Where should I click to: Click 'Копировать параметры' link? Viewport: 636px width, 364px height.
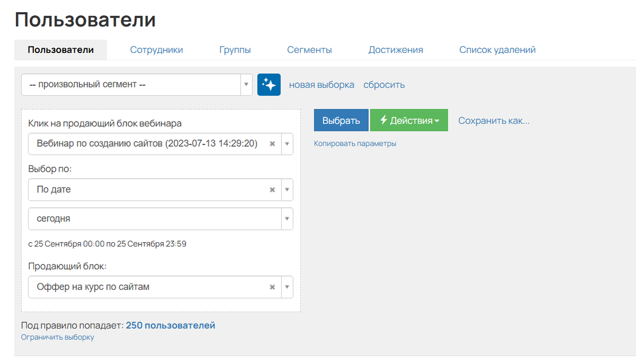point(355,144)
